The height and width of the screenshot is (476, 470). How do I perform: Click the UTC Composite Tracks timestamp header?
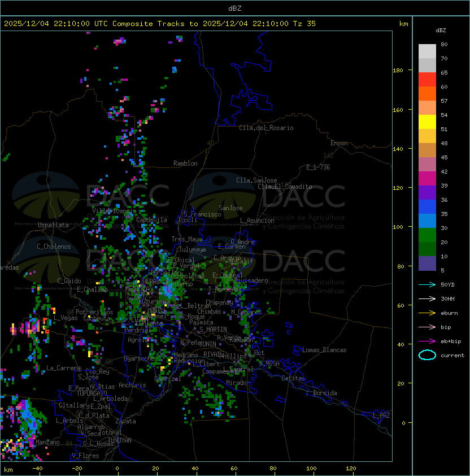click(160, 24)
